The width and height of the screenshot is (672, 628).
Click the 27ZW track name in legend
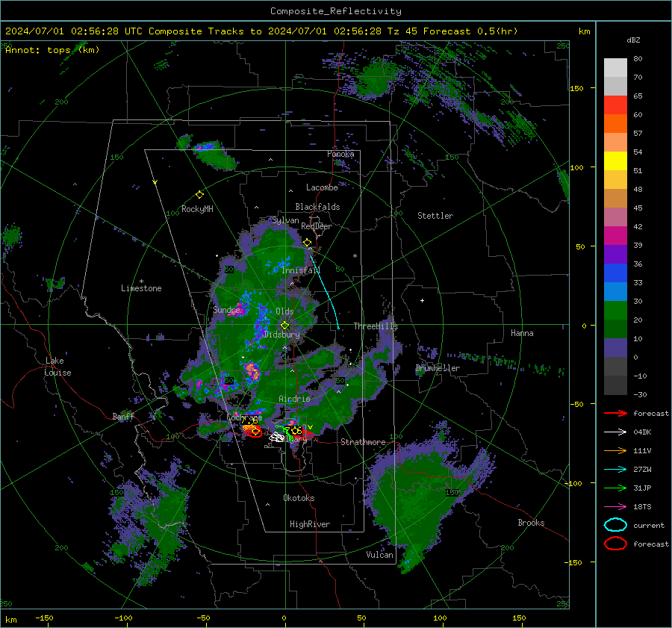(642, 470)
